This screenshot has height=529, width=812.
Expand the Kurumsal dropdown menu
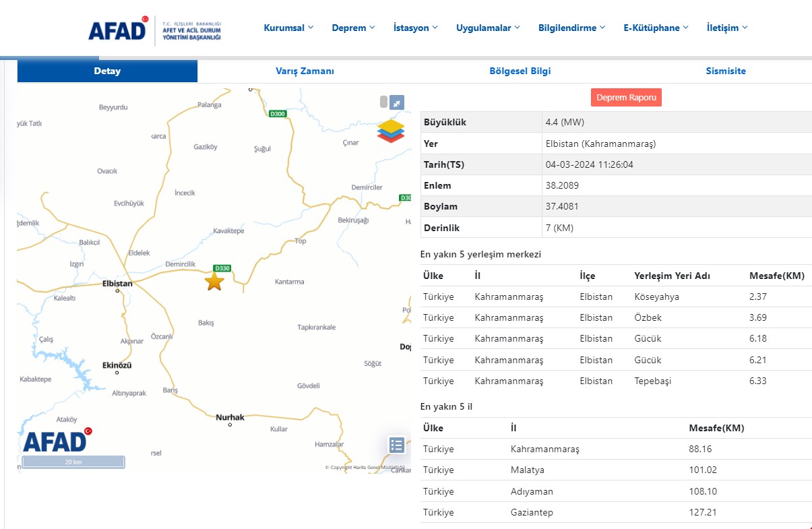coord(288,28)
